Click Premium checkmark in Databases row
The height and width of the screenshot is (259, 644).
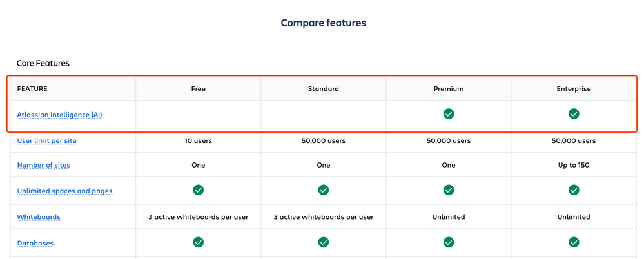[449, 242]
